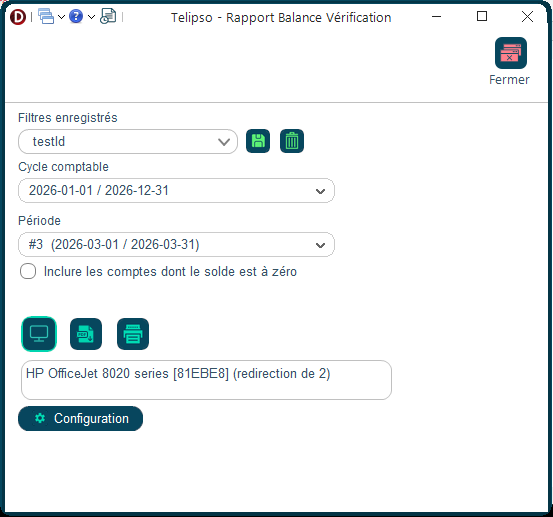The image size is (553, 517).
Task: Send report to printer icon
Action: tap(133, 334)
